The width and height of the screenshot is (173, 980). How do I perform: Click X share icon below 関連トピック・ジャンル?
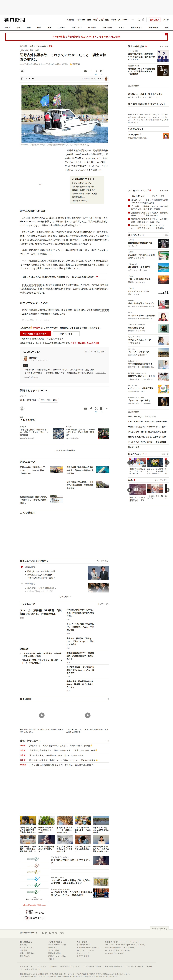96,409
